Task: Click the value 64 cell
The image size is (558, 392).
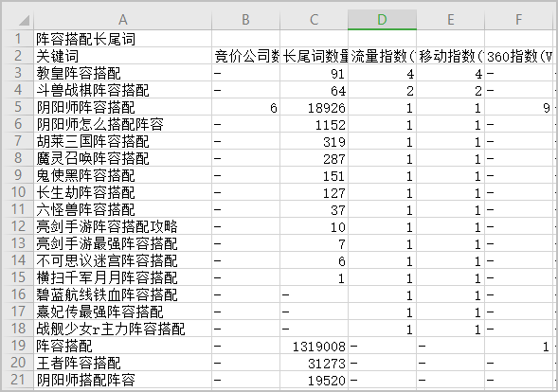Action: click(315, 90)
